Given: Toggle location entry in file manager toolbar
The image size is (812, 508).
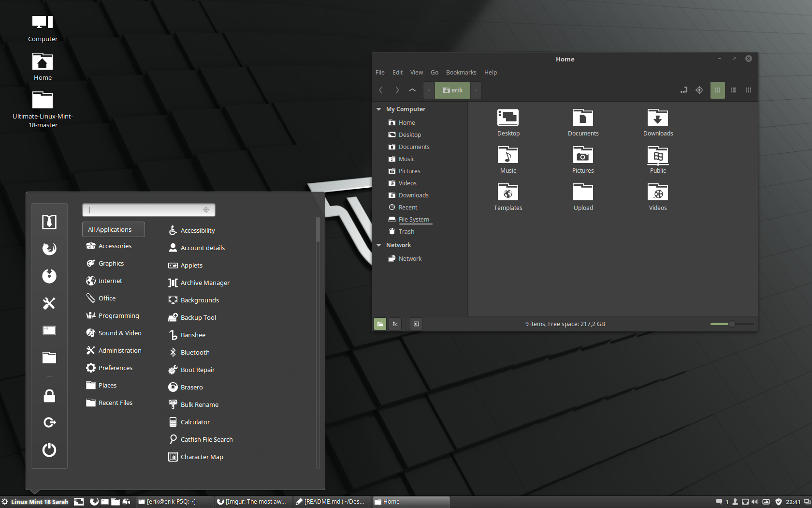Looking at the screenshot, I should [684, 90].
